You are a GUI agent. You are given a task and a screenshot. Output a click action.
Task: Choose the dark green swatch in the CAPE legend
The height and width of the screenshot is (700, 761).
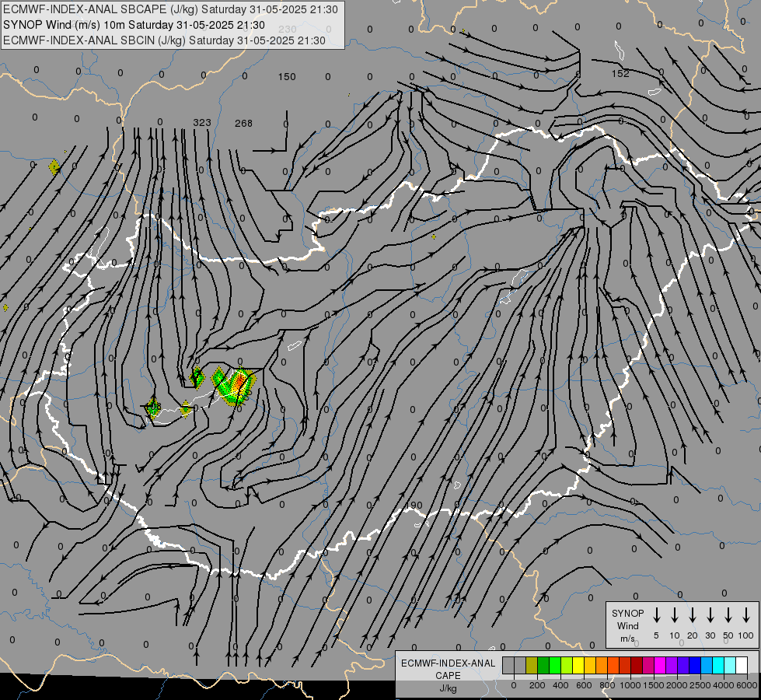tap(543, 665)
